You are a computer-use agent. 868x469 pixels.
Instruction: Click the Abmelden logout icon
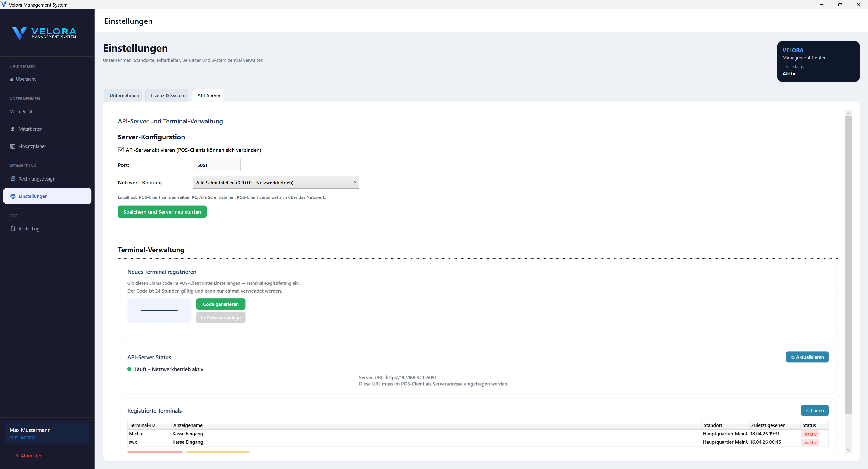coord(16,455)
